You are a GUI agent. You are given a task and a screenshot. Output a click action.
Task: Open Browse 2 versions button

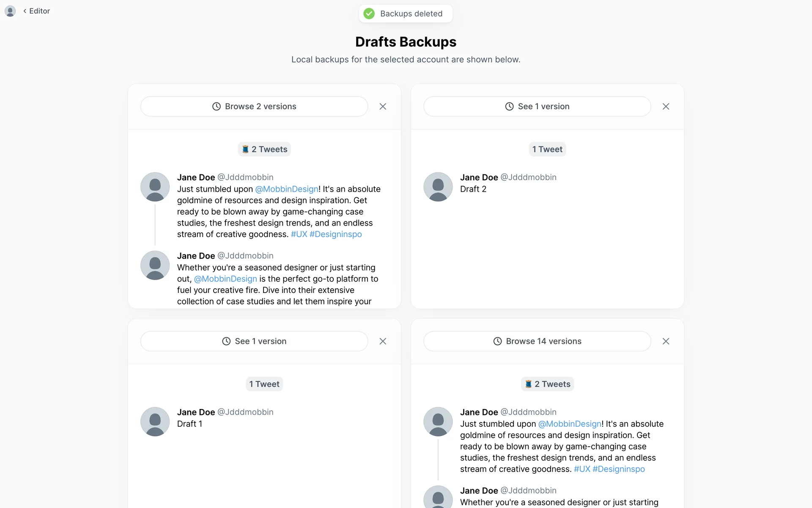pos(254,106)
